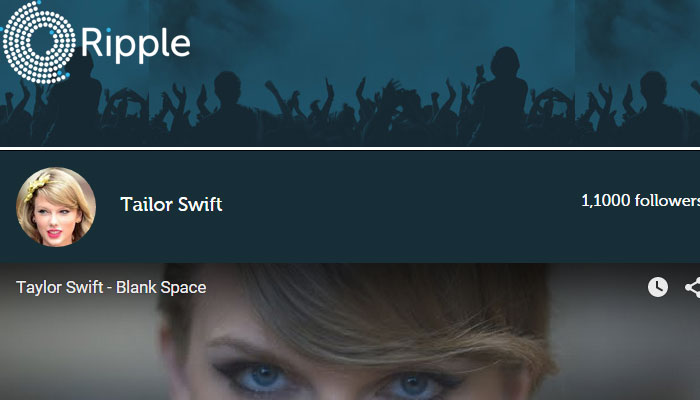
Task: View the 1,1000 followers list
Action: pos(641,200)
